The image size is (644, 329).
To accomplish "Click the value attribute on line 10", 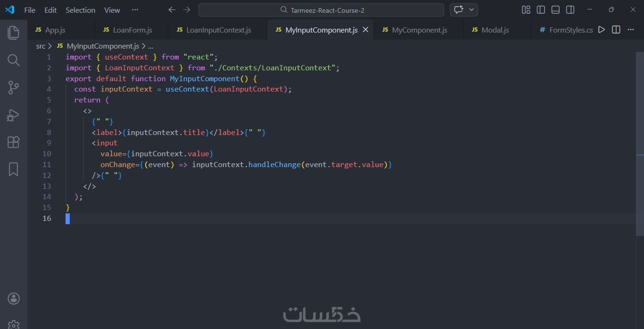I will (x=111, y=154).
